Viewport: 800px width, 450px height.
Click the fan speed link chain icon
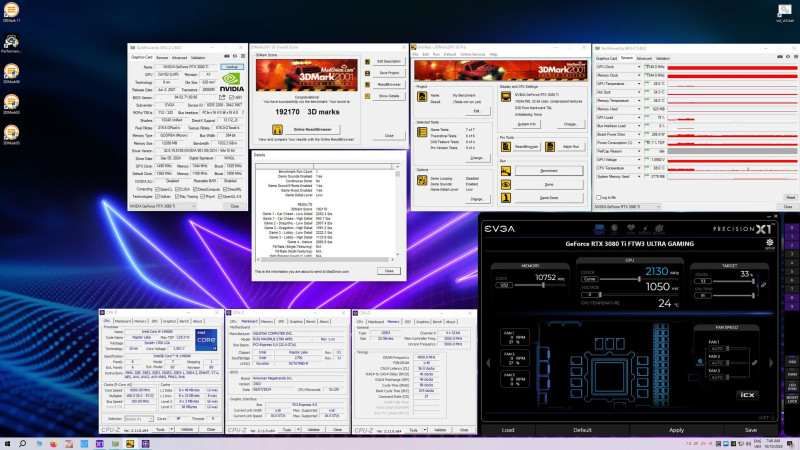[x=754, y=363]
